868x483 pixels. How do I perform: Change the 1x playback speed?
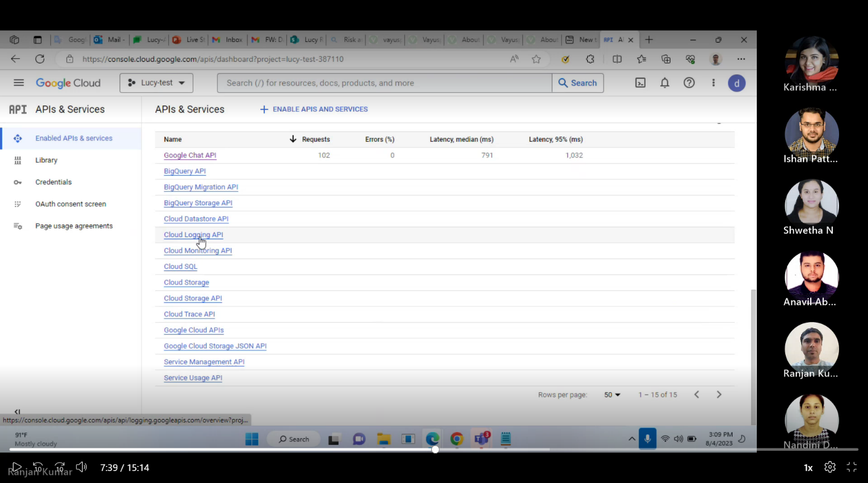tap(808, 468)
